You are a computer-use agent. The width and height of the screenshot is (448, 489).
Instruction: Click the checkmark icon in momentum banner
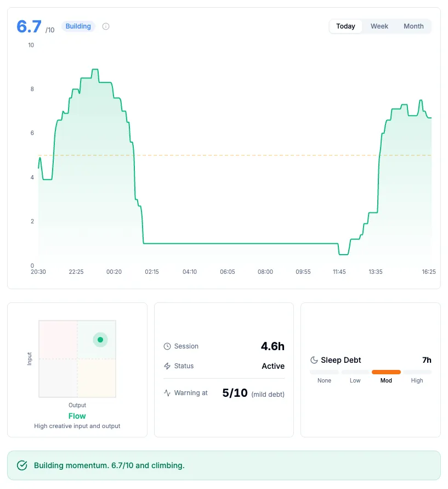(x=22, y=465)
